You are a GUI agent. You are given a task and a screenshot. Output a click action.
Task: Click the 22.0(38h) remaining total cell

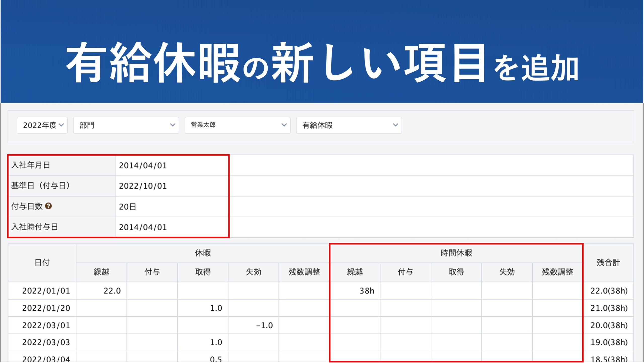tap(609, 291)
